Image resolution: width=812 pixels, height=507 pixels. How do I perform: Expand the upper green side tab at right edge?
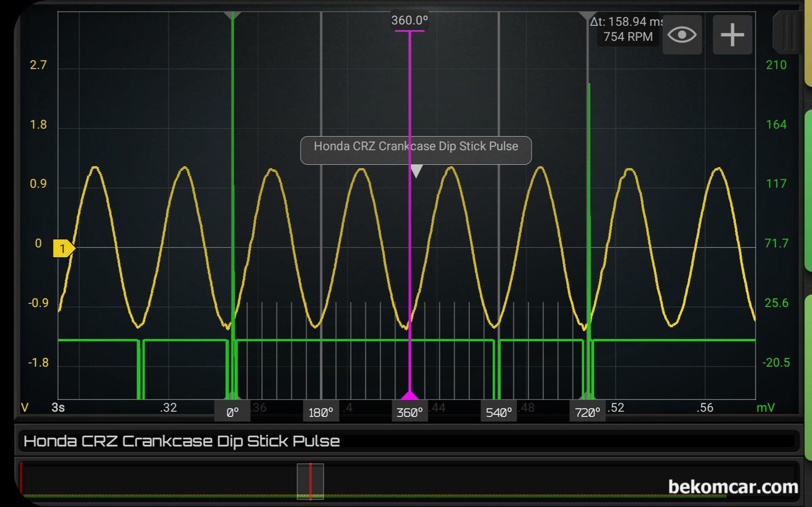(808, 189)
